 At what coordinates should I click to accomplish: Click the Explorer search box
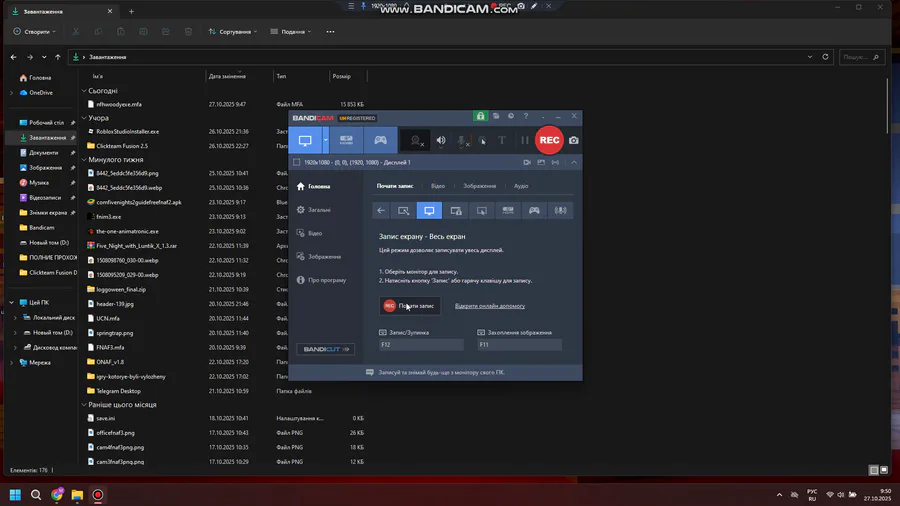[x=861, y=57]
